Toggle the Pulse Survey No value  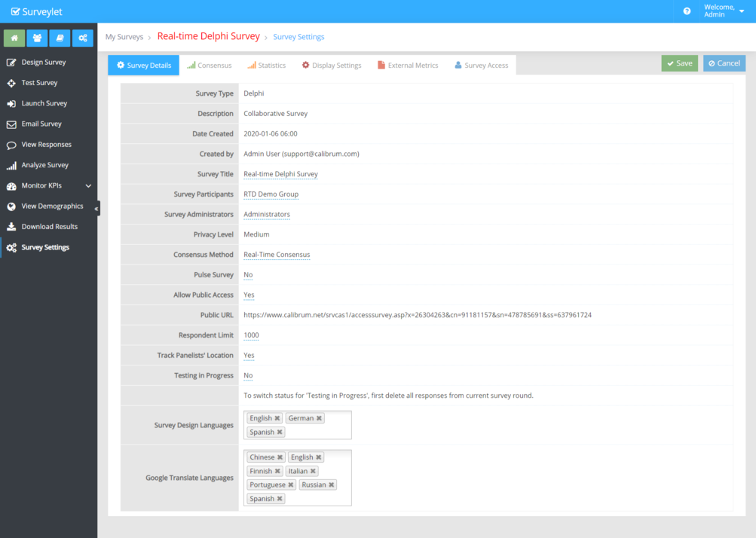[x=248, y=275]
